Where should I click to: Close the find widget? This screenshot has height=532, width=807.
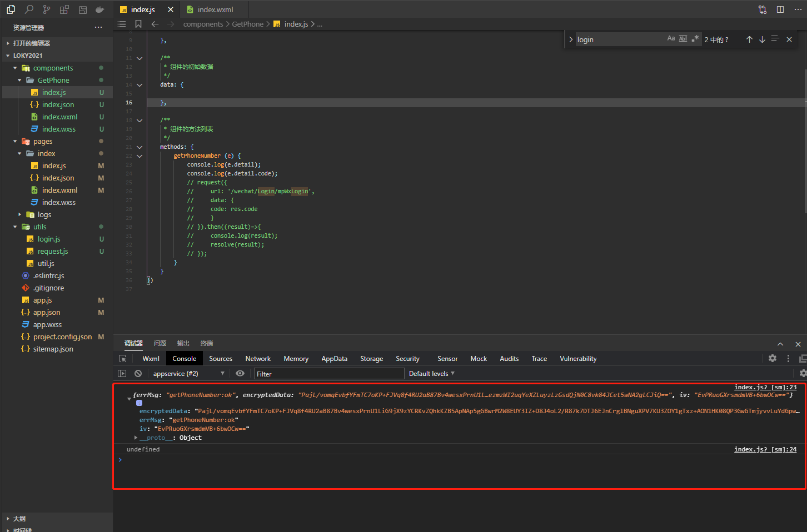pos(789,39)
